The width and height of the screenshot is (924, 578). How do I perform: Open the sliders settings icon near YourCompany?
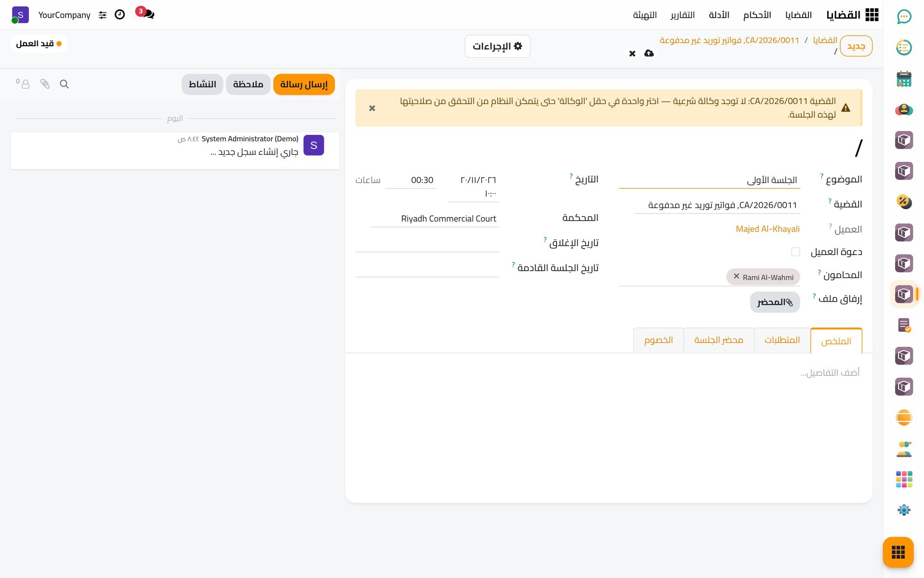point(103,15)
